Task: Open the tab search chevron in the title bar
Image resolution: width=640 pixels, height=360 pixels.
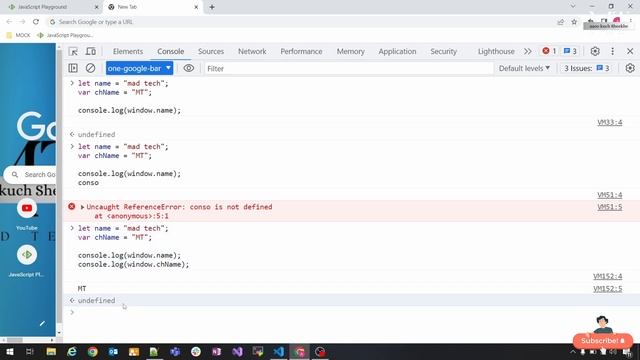Action: (x=573, y=6)
